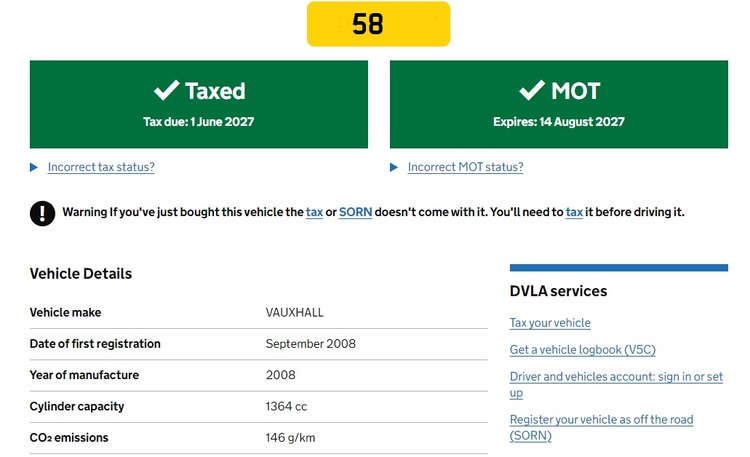
Task: Click the white checkmark beside MOT
Action: (532, 90)
